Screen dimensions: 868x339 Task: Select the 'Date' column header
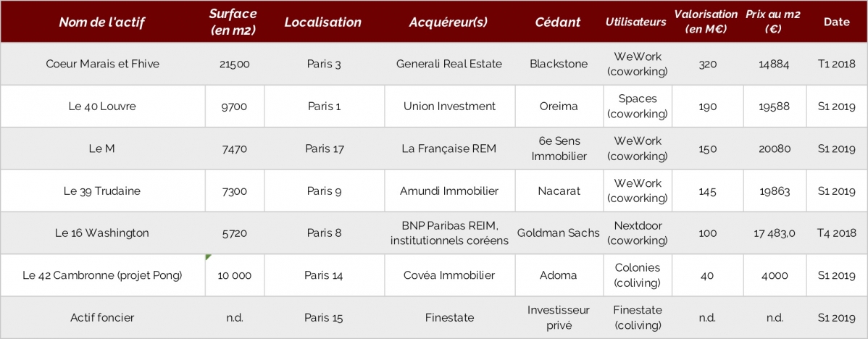[836, 22]
